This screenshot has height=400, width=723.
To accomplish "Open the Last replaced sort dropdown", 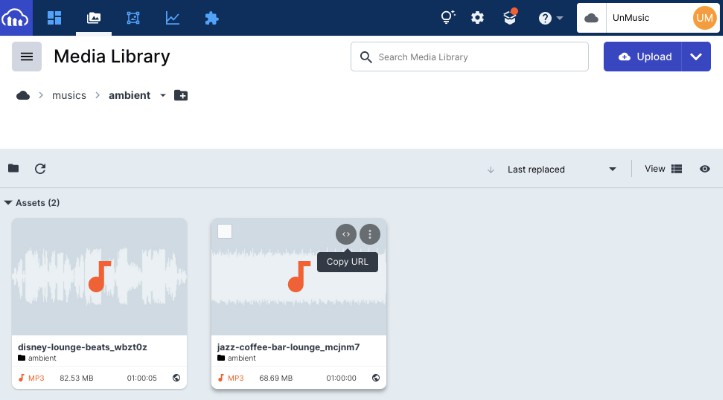I will pyautogui.click(x=561, y=170).
